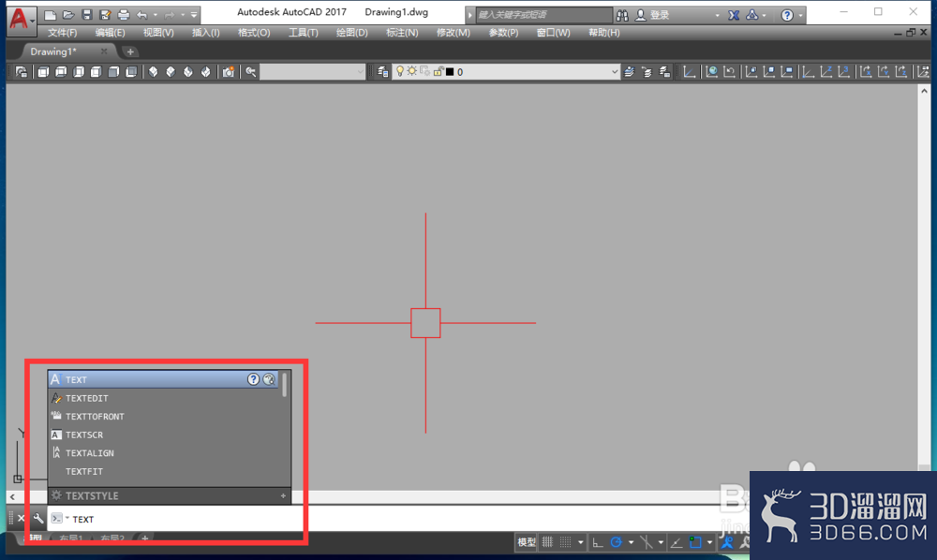Open the Undo history dropdown arrow
Image resolution: width=937 pixels, height=560 pixels.
(x=156, y=15)
